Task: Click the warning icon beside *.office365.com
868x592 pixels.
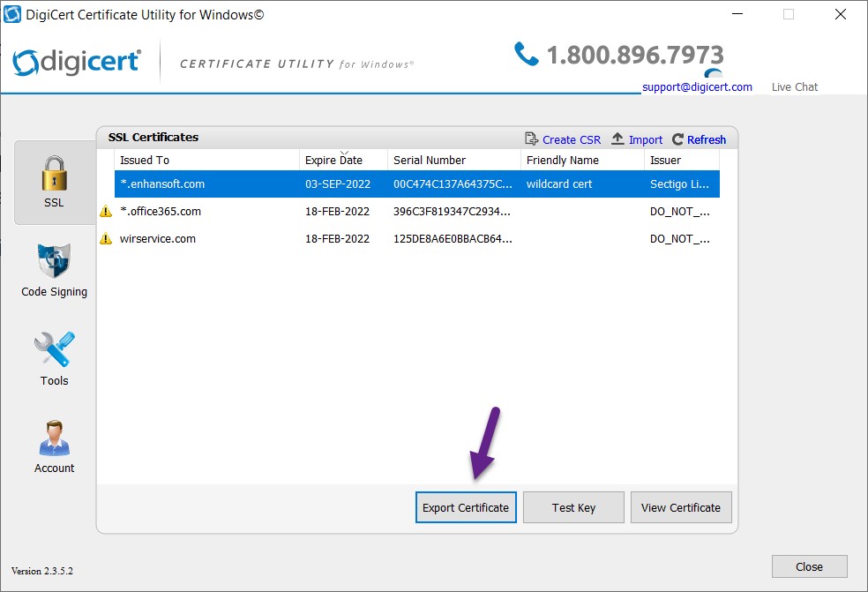Action: pyautogui.click(x=104, y=211)
